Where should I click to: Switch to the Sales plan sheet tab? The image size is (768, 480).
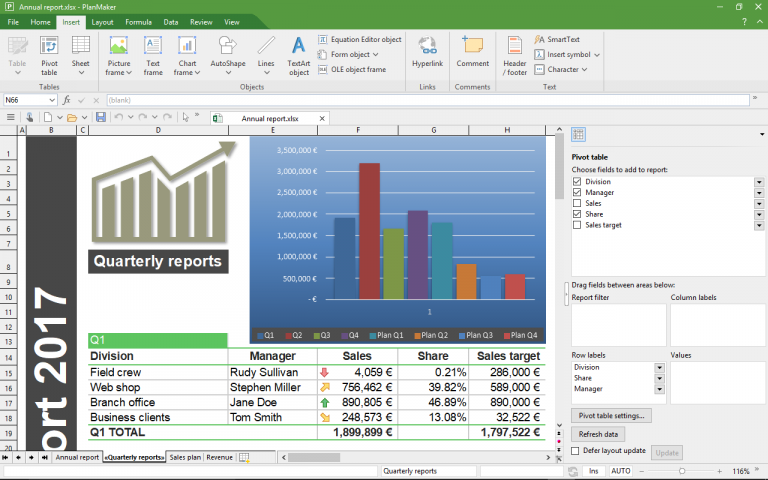pyautogui.click(x=185, y=457)
